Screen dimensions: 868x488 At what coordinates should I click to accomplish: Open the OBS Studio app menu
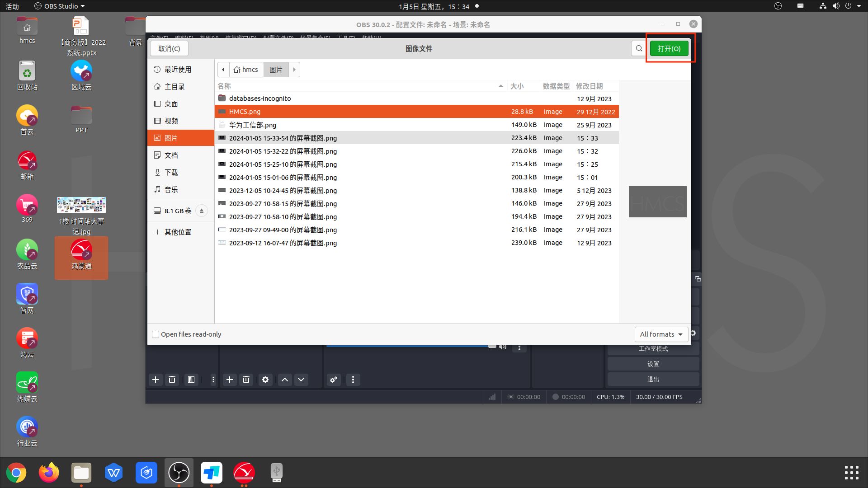[x=60, y=6]
